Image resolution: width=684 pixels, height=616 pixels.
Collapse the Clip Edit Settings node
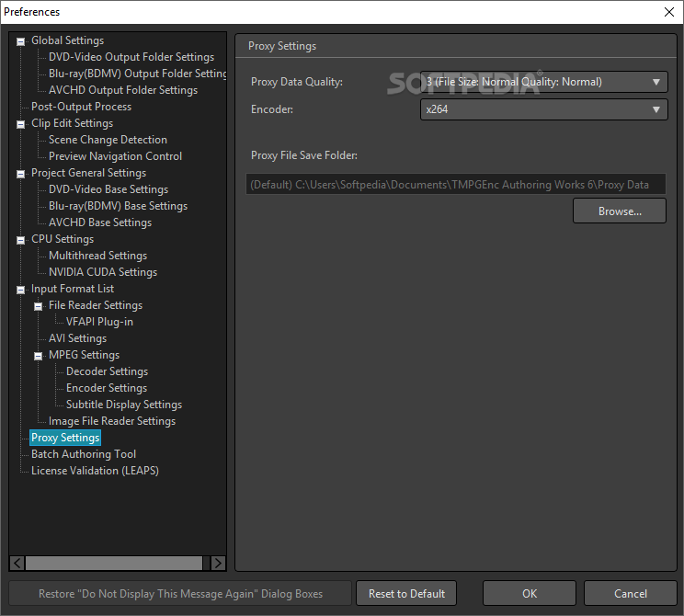point(20,124)
